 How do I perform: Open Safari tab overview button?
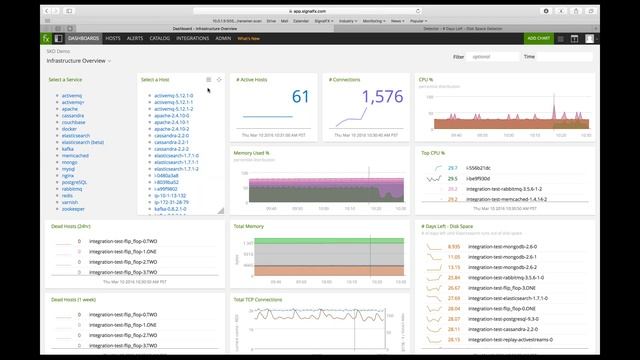tap(591, 11)
